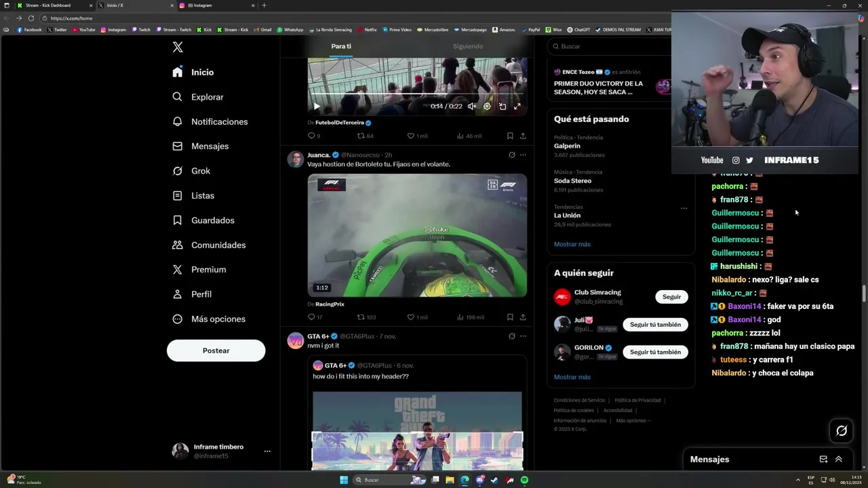Click the Postear button
This screenshot has height=488, width=868.
216,350
